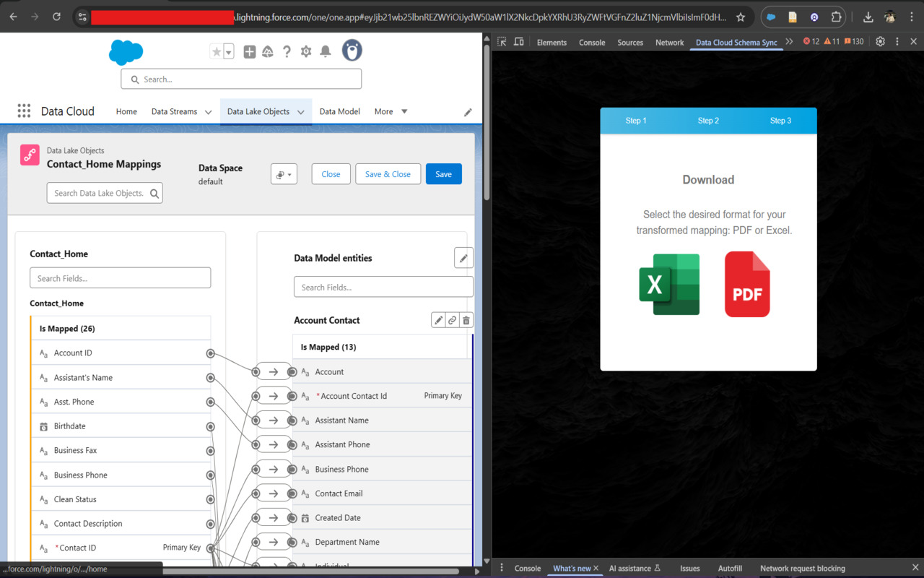Close the What's new drawer tab
Screen dimensions: 924x578
[x=596, y=568]
